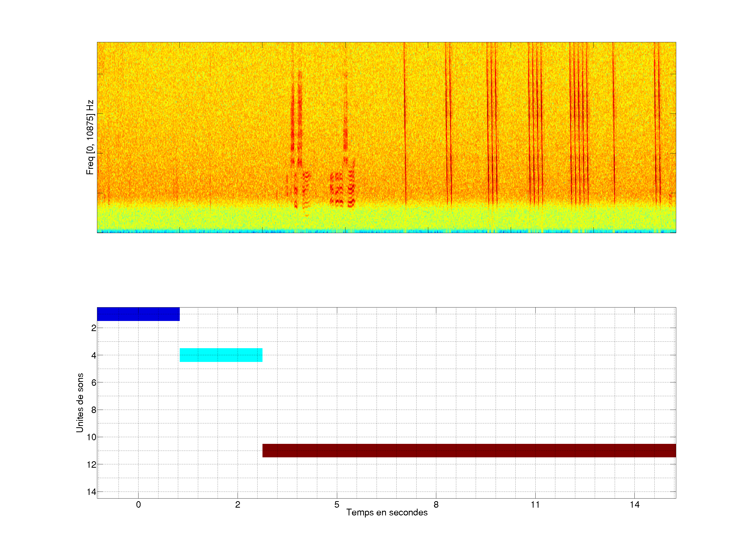The width and height of the screenshot is (747, 560).
Task: Click the x-axis tick label 11
Action: [535, 505]
